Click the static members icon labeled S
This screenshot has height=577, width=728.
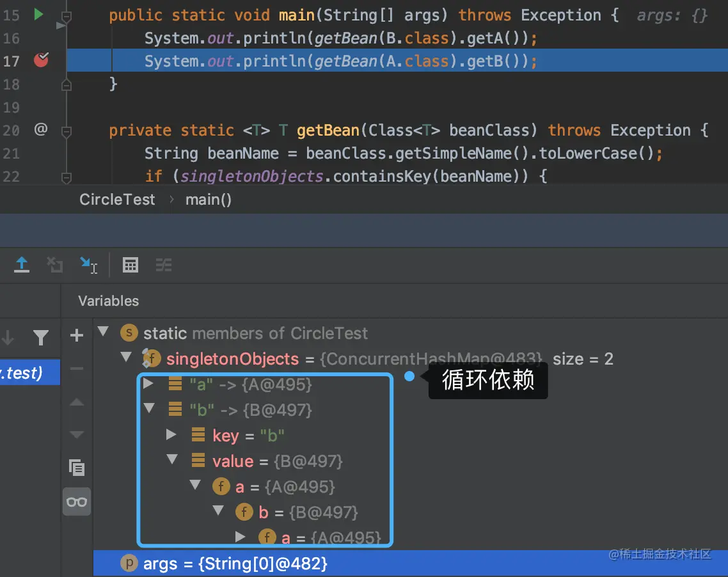[129, 333]
